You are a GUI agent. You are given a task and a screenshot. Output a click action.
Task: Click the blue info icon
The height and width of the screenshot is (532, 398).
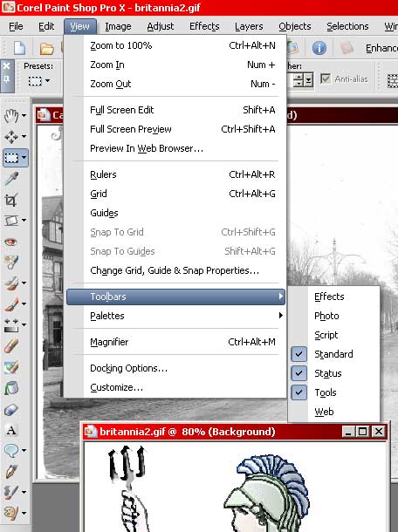[x=319, y=48]
